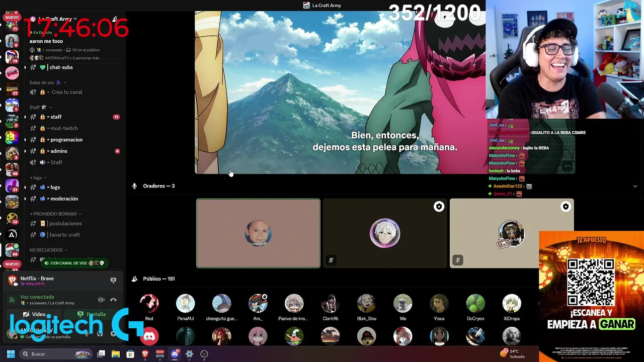Toggle camera with the Vídeo button
This screenshot has height=362, width=644.
click(x=34, y=314)
